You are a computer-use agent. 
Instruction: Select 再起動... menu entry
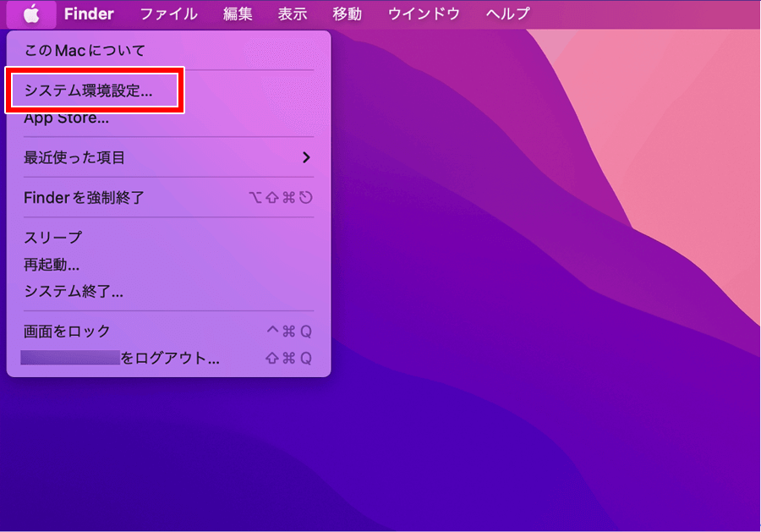tap(169, 265)
